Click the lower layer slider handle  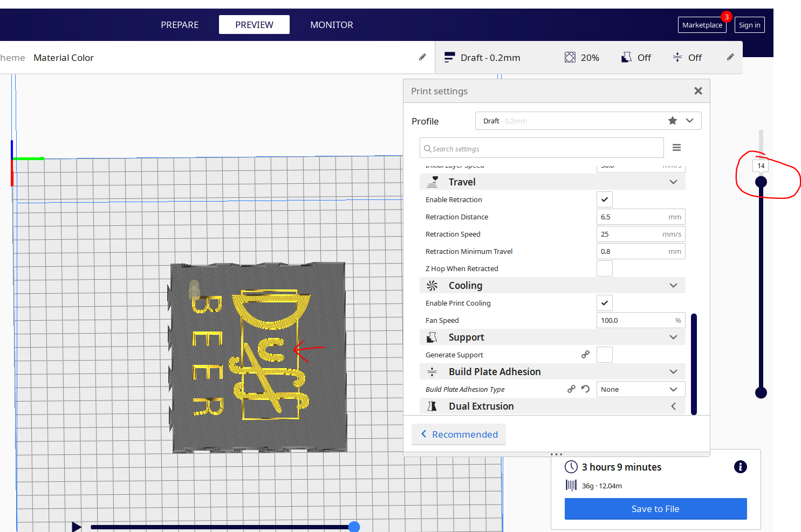(761, 392)
